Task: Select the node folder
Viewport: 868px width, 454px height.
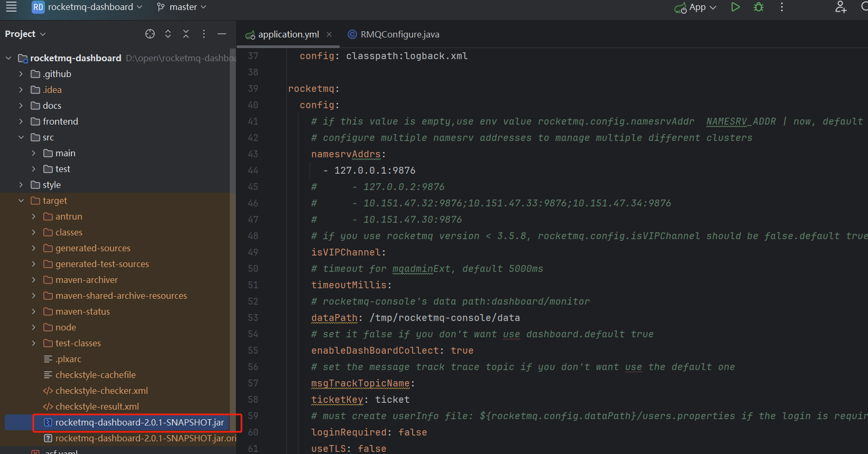Action: click(x=66, y=327)
